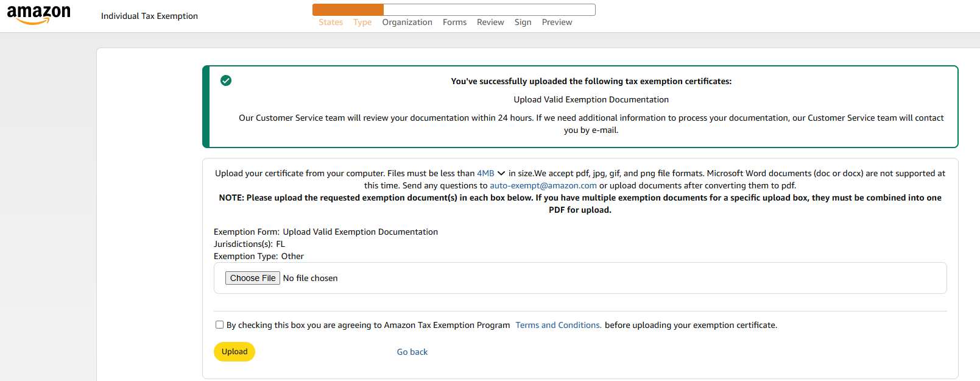Select the States step
The height and width of the screenshot is (381, 980).
pos(331,21)
